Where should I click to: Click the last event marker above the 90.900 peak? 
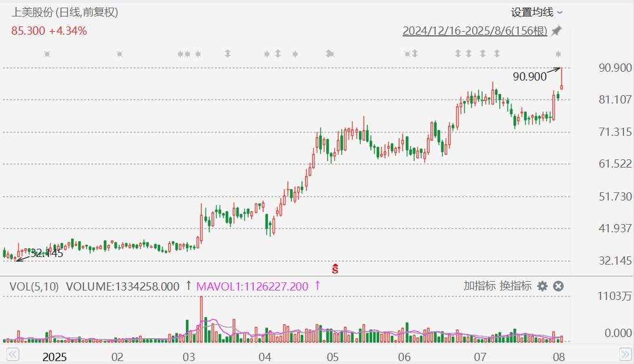[558, 54]
